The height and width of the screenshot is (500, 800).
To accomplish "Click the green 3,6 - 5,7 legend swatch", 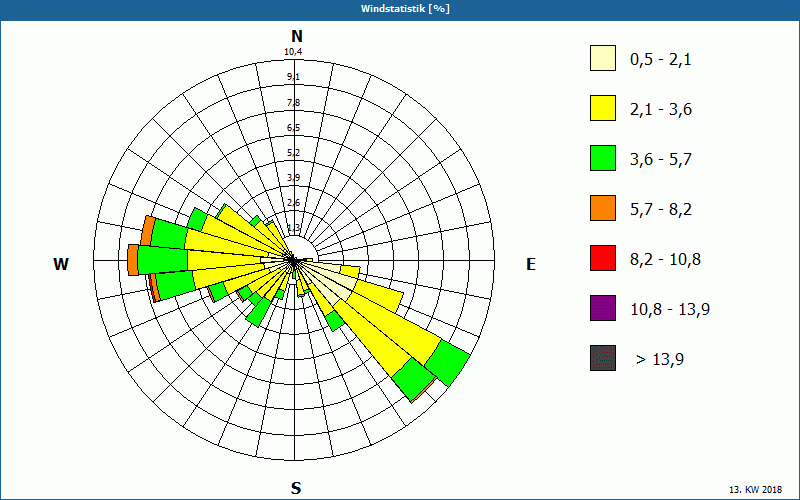I will pos(603,158).
